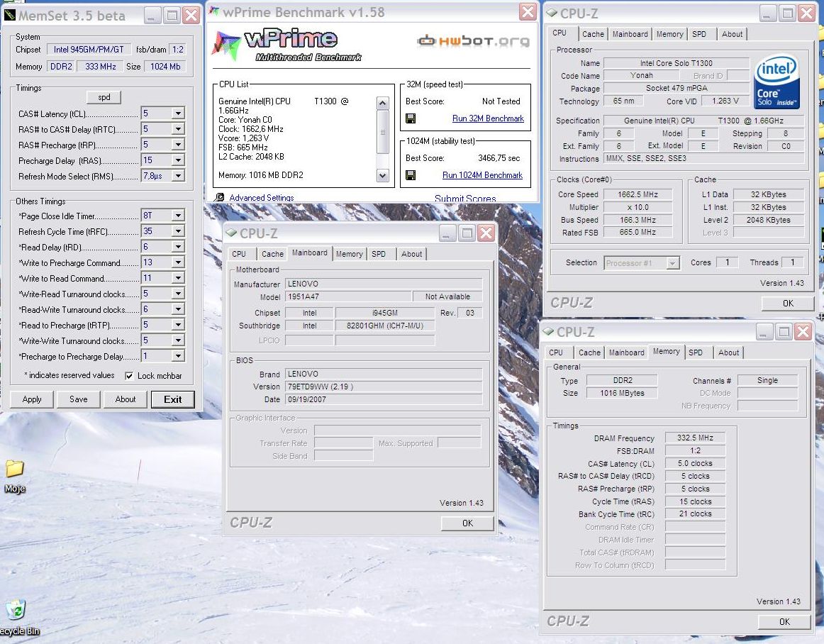824x644 pixels.
Task: Click the save icon beside Run 1024M Benchmark
Action: click(x=411, y=175)
